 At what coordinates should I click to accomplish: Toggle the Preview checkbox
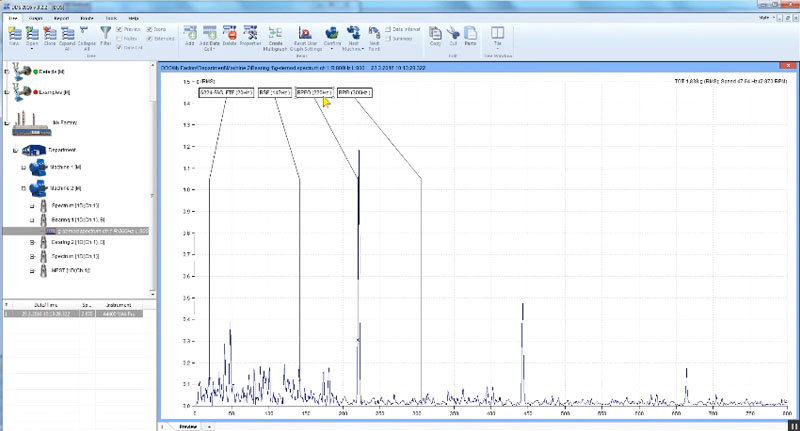(121, 30)
